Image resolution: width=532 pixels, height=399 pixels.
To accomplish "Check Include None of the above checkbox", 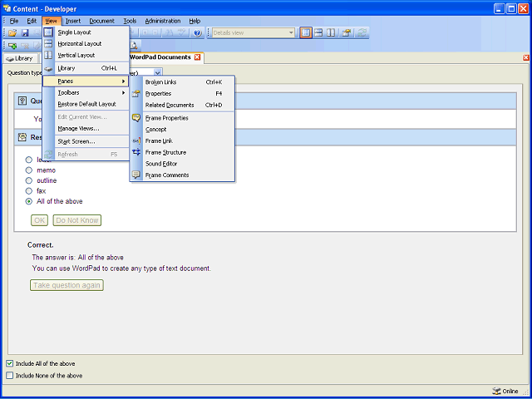I will 10,376.
